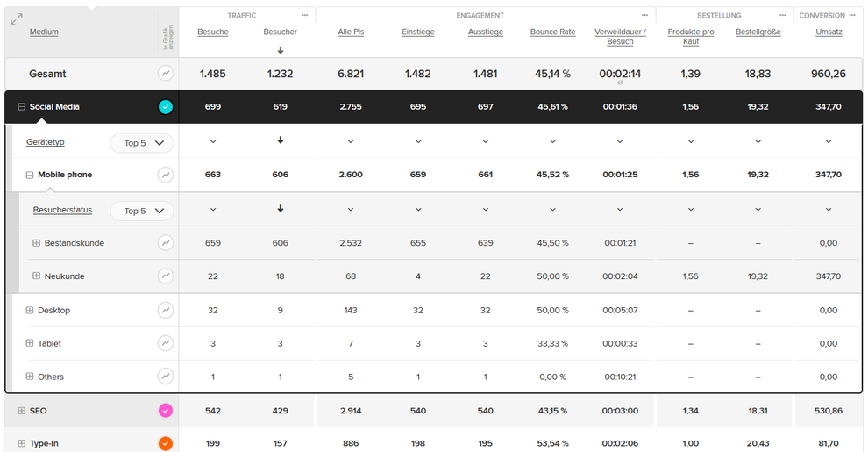
Task: Open Top 5 dropdown next to Besucherstatus
Action: point(142,211)
